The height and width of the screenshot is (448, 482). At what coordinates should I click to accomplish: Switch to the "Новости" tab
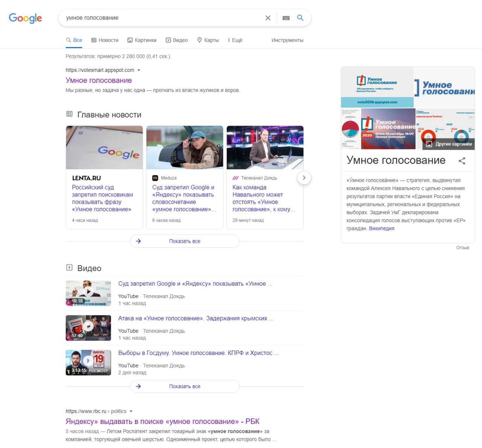(105, 40)
